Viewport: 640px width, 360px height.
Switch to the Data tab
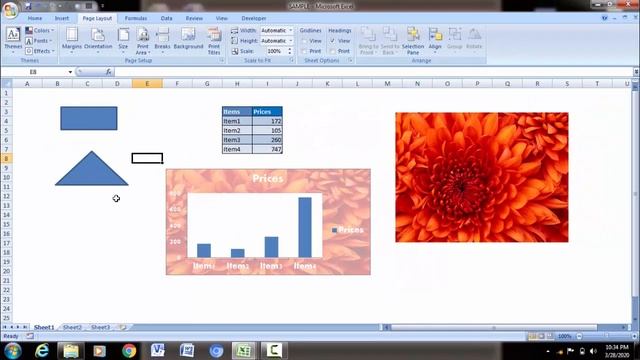167,18
